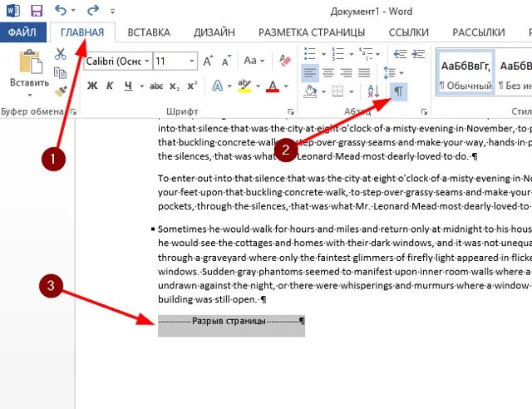Align text right

pyautogui.click(x=346, y=72)
